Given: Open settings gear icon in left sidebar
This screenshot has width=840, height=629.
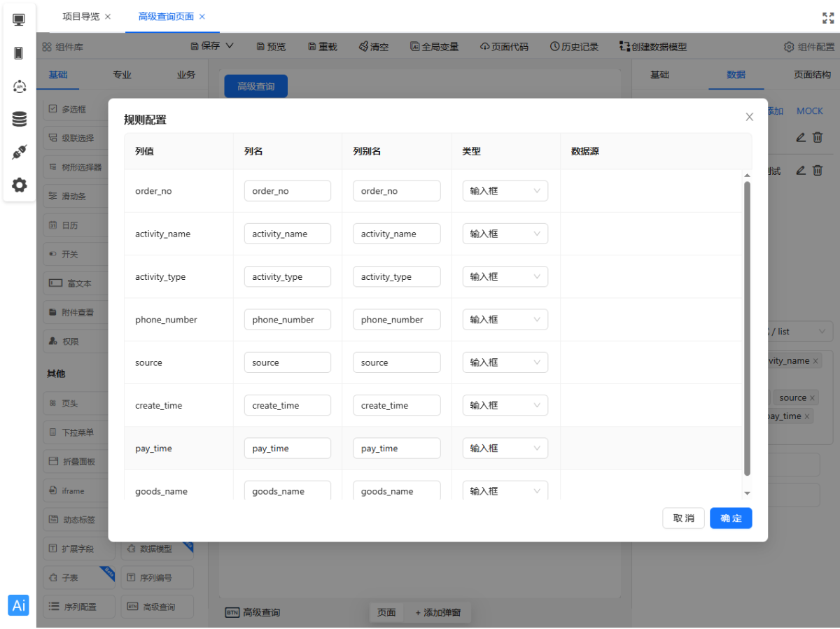Looking at the screenshot, I should 19,185.
